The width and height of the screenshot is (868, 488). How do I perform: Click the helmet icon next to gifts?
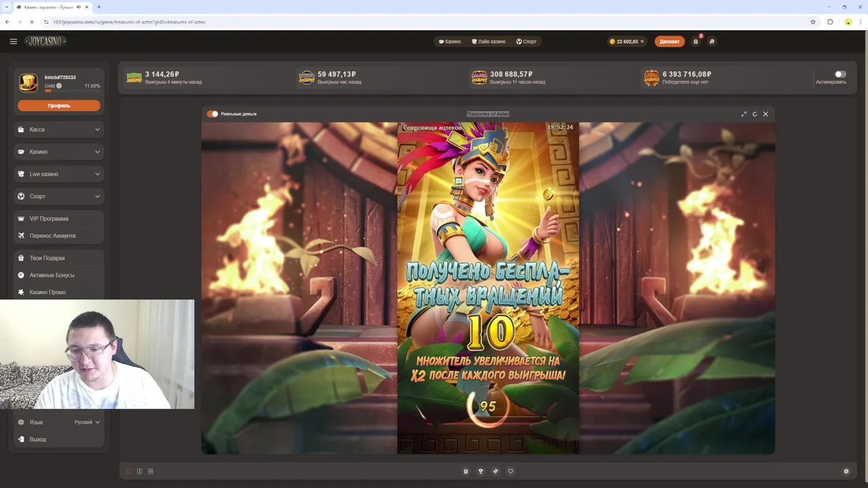pyautogui.click(x=711, y=41)
